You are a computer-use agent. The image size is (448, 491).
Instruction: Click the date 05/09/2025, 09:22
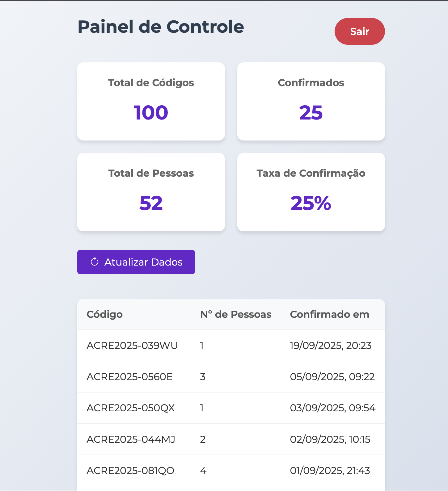click(332, 377)
